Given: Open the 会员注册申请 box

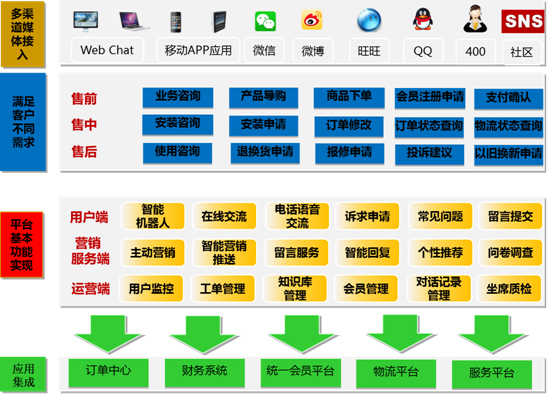Looking at the screenshot, I should point(430,98).
